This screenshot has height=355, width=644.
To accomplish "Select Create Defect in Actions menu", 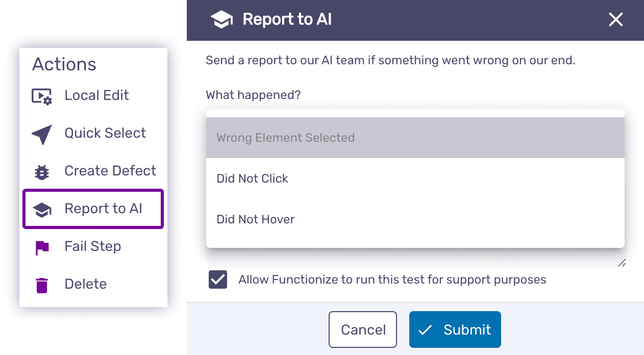I will coord(110,171).
